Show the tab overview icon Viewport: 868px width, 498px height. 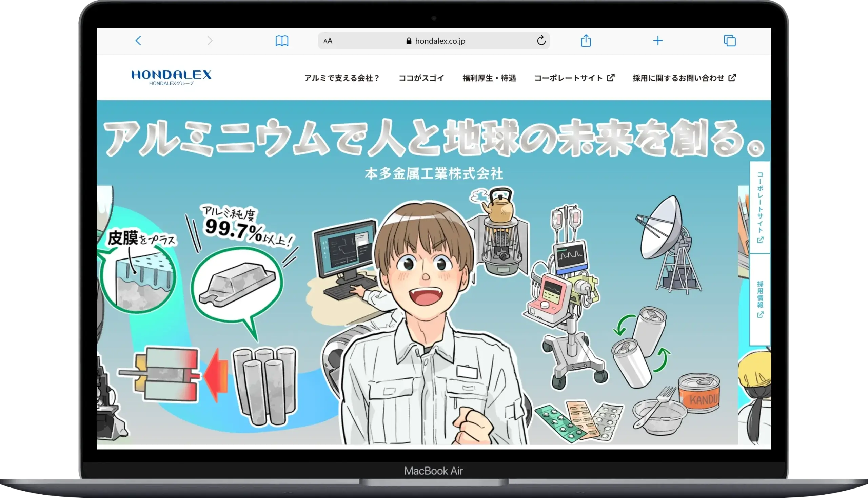click(729, 41)
